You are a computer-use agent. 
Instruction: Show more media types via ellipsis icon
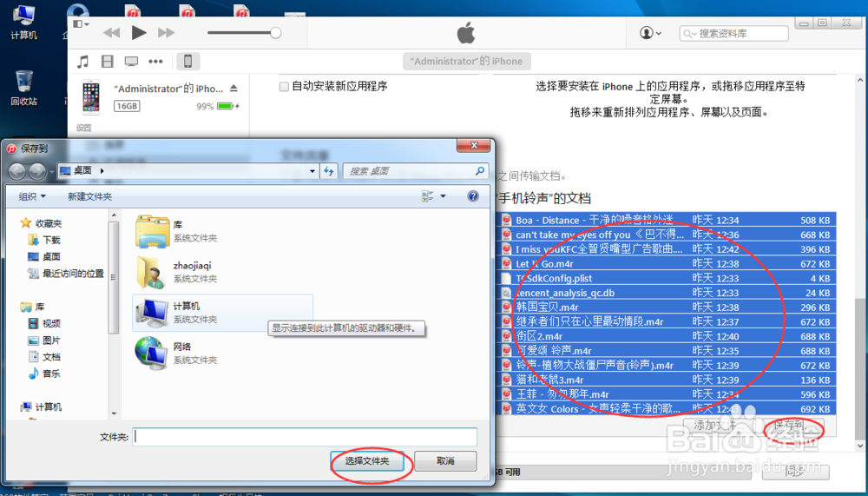155,62
